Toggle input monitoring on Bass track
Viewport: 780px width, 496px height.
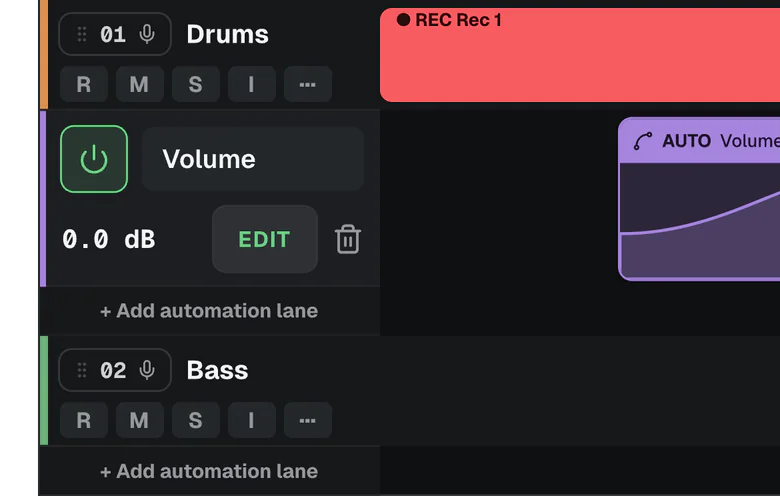click(x=252, y=420)
